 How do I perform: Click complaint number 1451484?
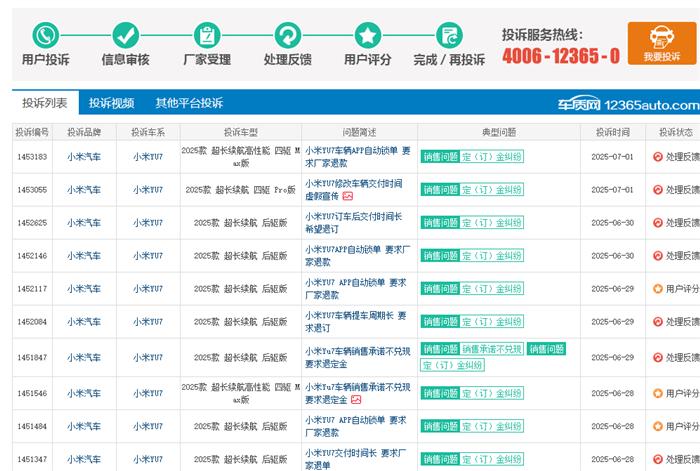[x=32, y=426]
